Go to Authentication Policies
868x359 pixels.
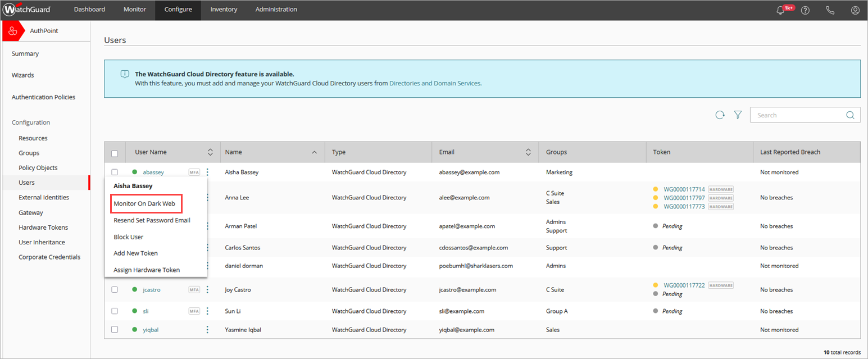click(43, 97)
